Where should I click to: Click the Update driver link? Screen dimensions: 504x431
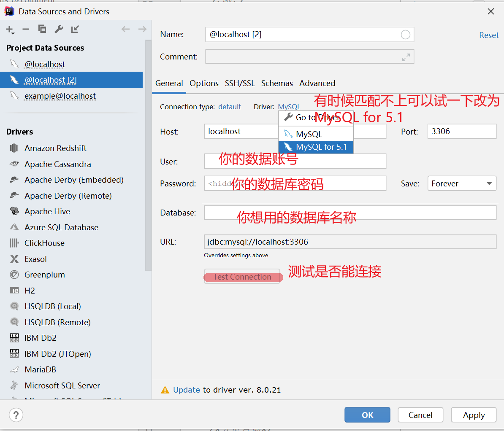pos(187,390)
